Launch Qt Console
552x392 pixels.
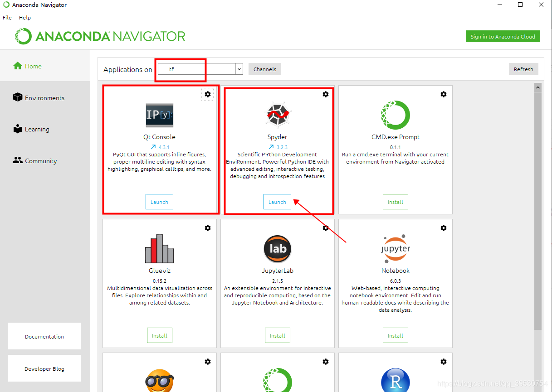[159, 202]
